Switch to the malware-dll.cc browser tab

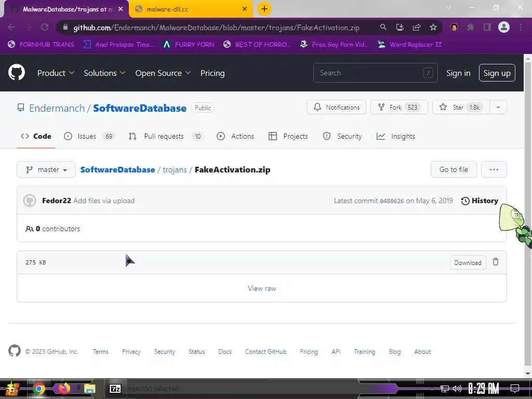(x=191, y=9)
